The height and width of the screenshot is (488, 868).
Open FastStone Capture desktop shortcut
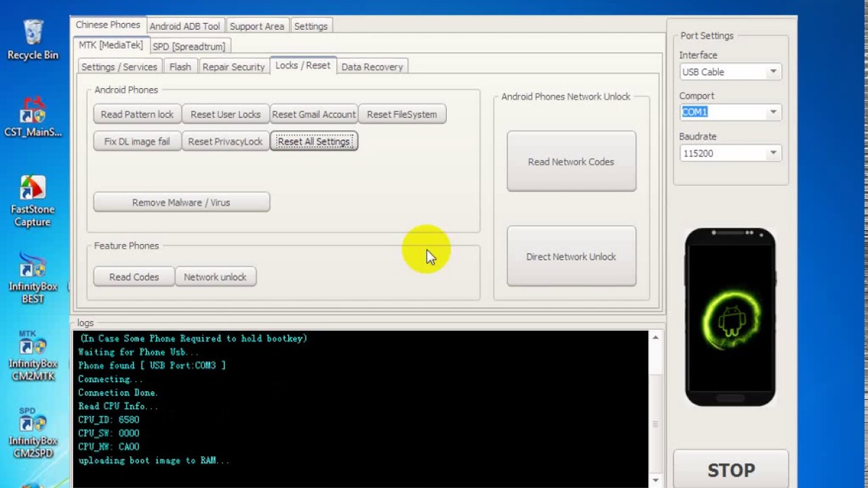(33, 201)
